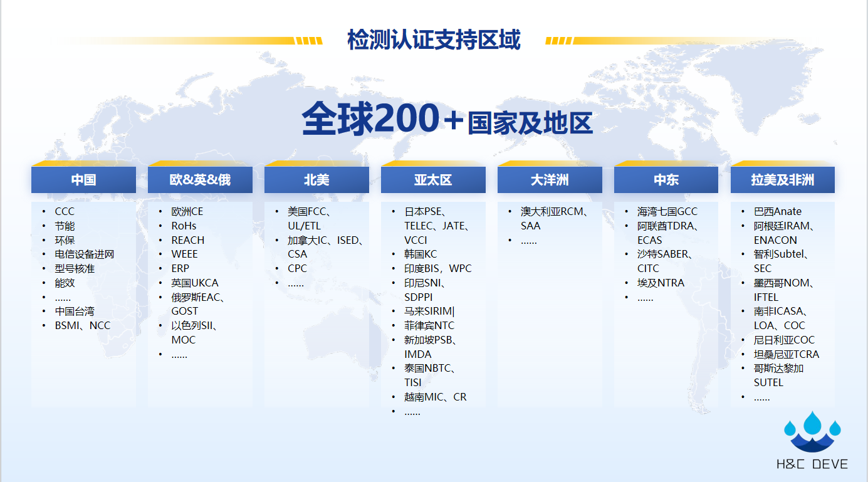Image resolution: width=868 pixels, height=482 pixels.
Task: Click the 巴西Anate list entry
Action: [778, 212]
